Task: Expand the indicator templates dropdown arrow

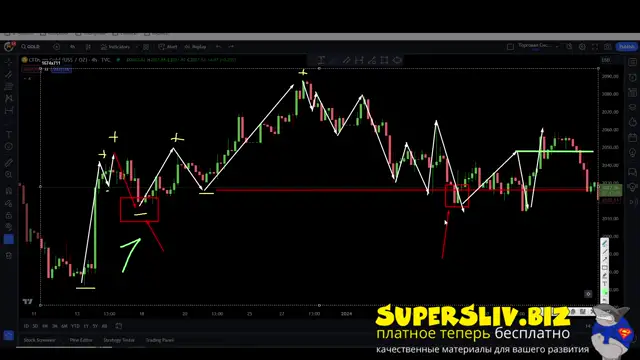Action: [x=137, y=47]
